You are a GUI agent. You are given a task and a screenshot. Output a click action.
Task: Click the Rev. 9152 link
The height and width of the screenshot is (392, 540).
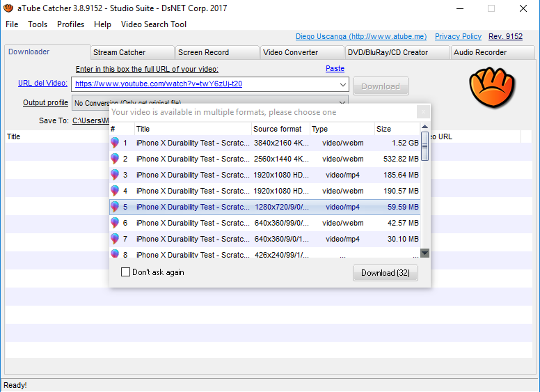pos(505,36)
